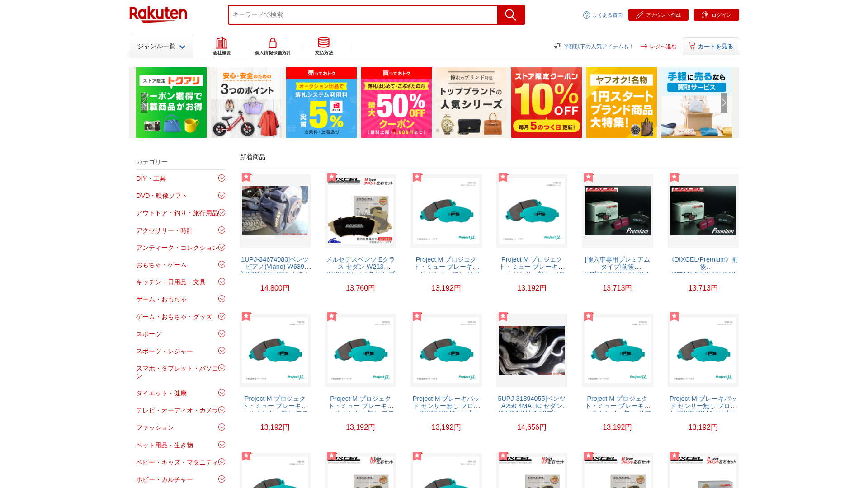The image size is (868, 488).
Task: Select the ダイエット・健康 category
Action: [x=161, y=393]
